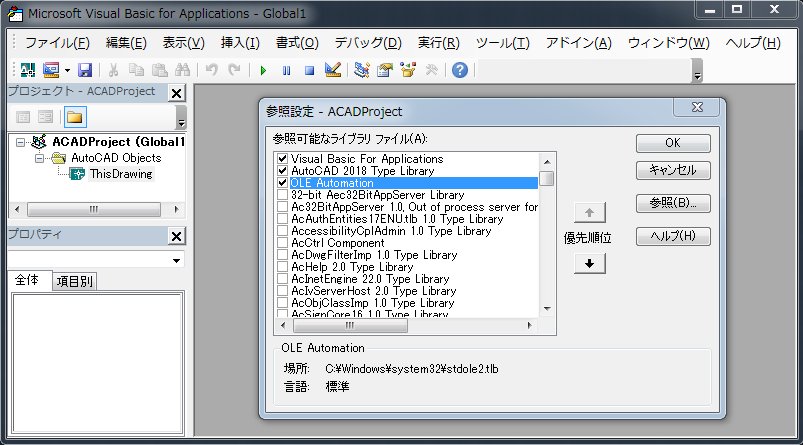Click キャンセル button
The image size is (803, 445).
coord(673,170)
